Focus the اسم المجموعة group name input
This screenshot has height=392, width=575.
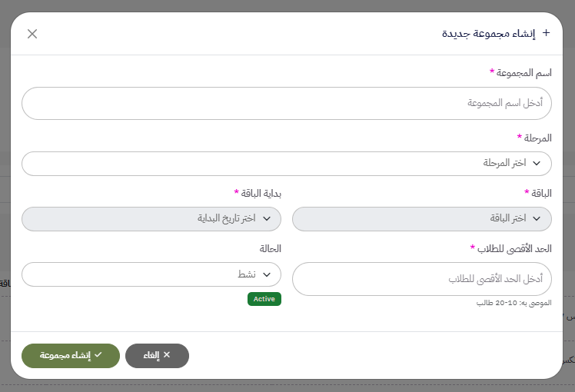point(287,103)
